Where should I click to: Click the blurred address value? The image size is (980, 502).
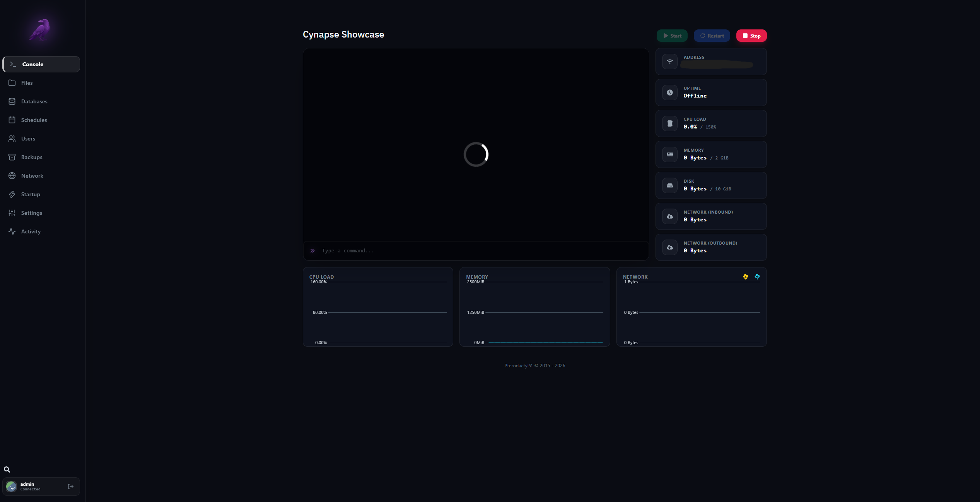coord(717,65)
